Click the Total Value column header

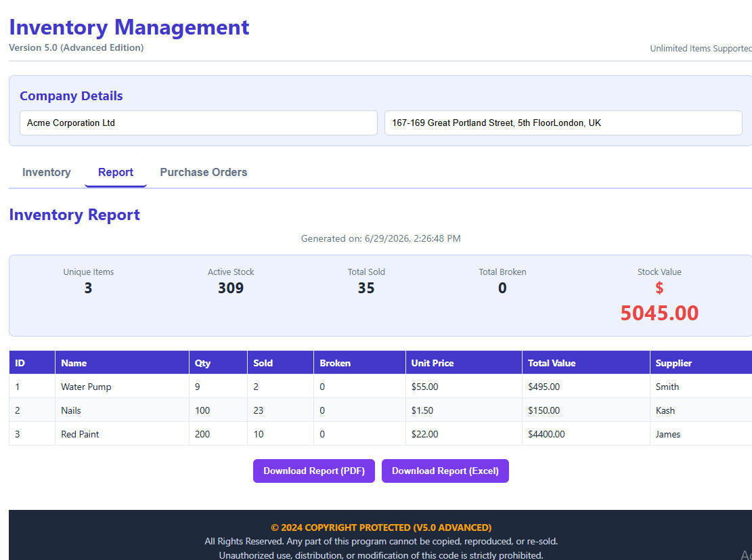[586, 363]
